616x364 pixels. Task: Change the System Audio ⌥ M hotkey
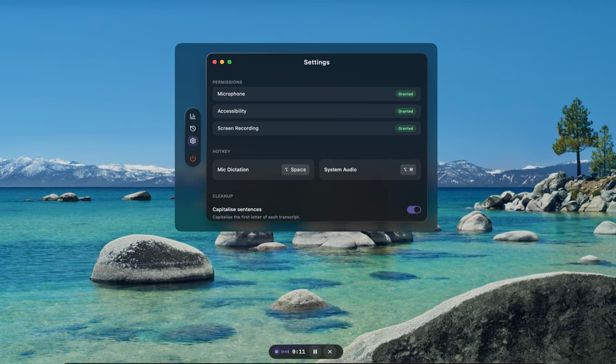[x=408, y=170]
